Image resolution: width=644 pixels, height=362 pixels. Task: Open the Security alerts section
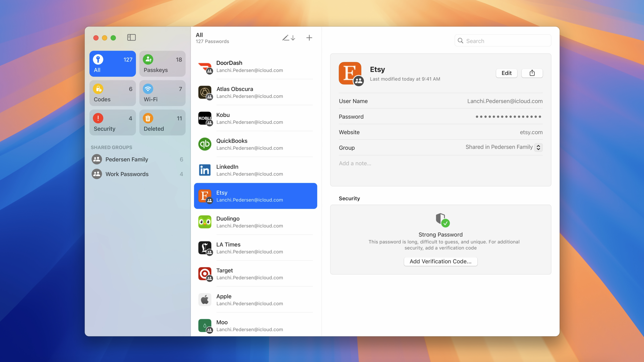112,122
